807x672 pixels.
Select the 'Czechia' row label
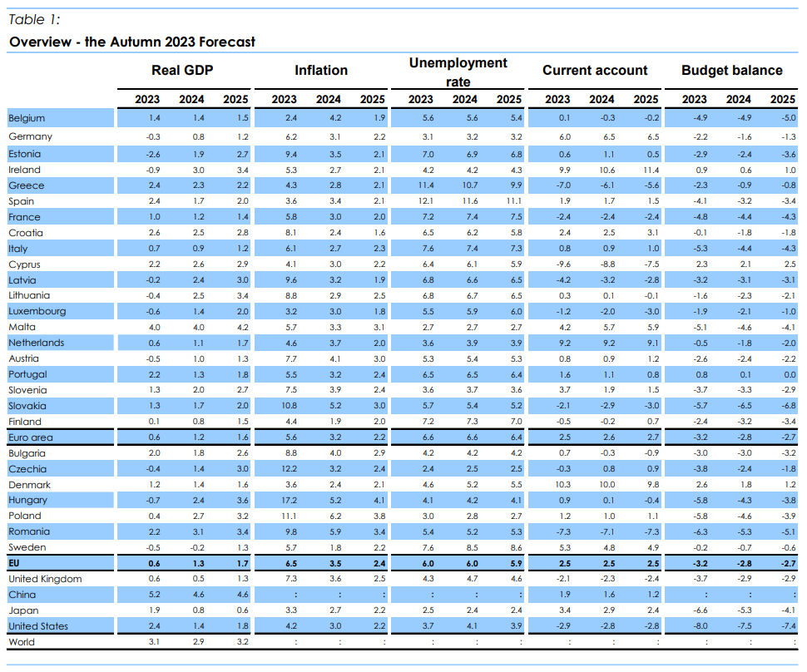point(27,469)
